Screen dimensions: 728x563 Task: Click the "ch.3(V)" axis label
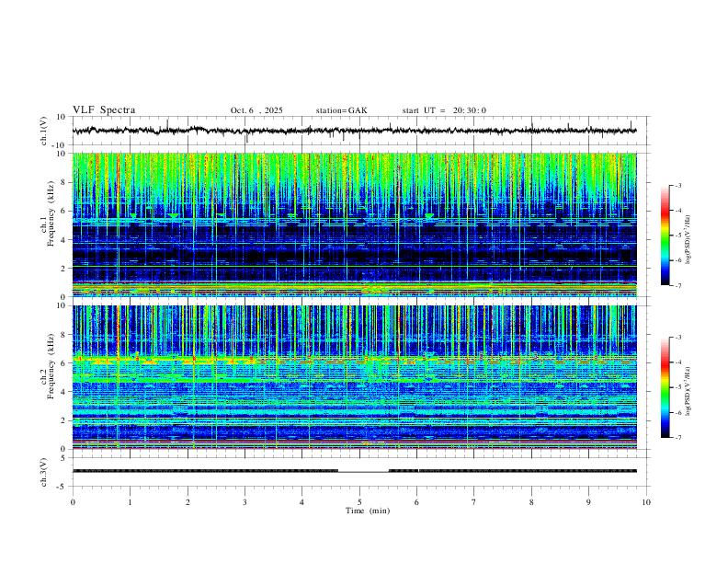pyautogui.click(x=44, y=472)
